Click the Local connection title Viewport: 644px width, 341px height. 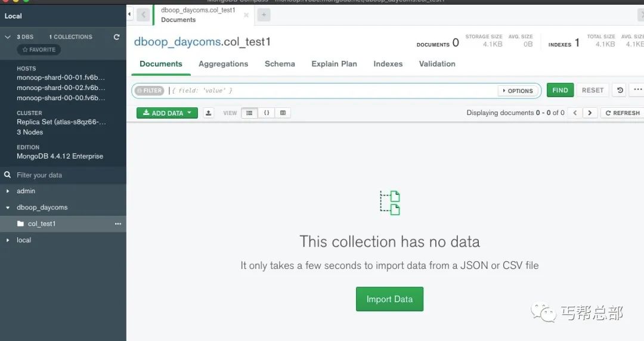(13, 16)
